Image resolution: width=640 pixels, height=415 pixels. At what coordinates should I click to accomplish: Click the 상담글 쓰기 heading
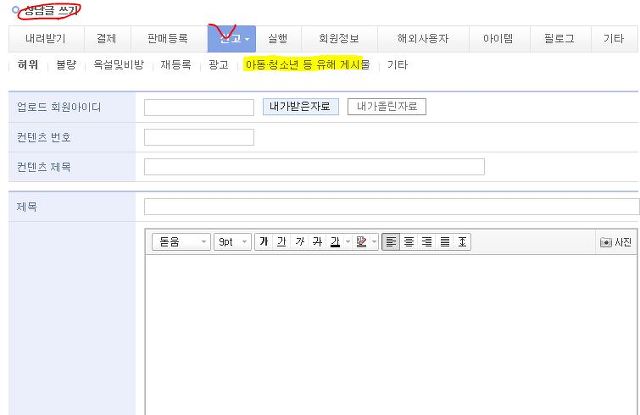pos(51,10)
